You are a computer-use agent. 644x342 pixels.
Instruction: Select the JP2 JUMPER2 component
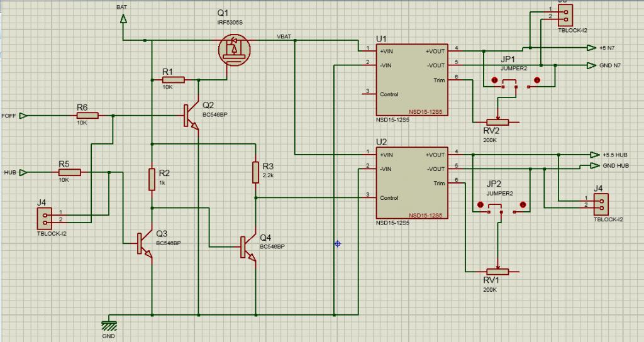pyautogui.click(x=501, y=207)
